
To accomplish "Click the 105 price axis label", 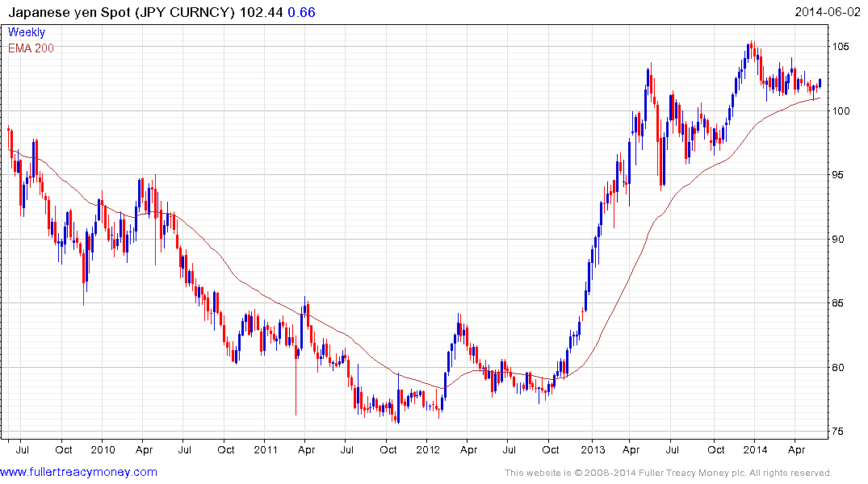I will [x=841, y=47].
